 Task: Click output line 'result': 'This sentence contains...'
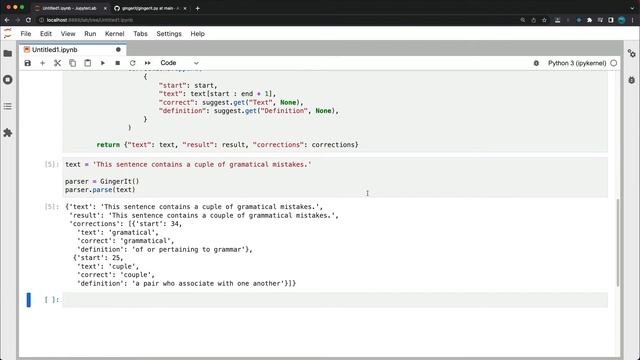(x=204, y=216)
